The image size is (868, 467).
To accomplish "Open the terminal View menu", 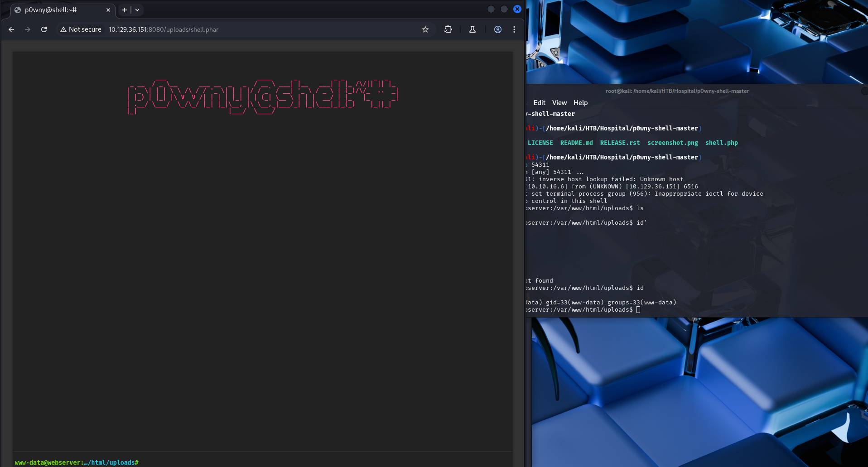I will pyautogui.click(x=559, y=103).
